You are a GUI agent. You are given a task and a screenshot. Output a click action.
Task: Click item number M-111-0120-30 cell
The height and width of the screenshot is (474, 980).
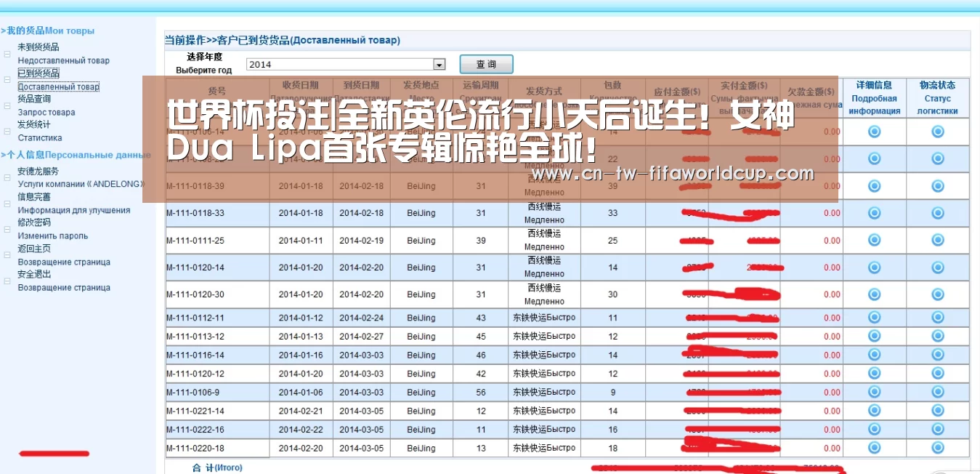coord(217,294)
